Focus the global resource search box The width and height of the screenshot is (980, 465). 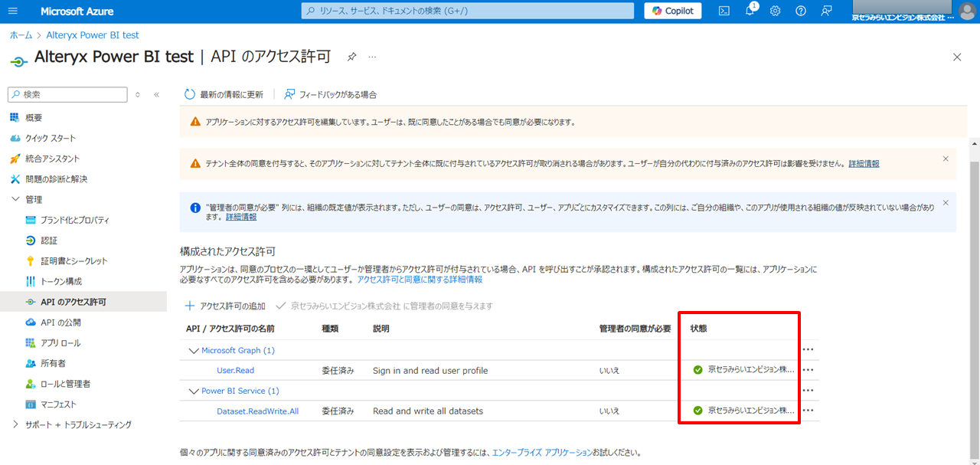pos(468,11)
